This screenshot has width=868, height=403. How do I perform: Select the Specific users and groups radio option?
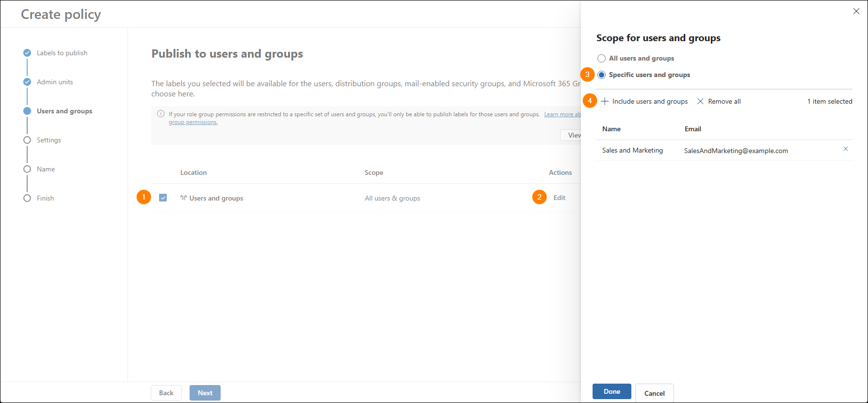[x=601, y=75]
